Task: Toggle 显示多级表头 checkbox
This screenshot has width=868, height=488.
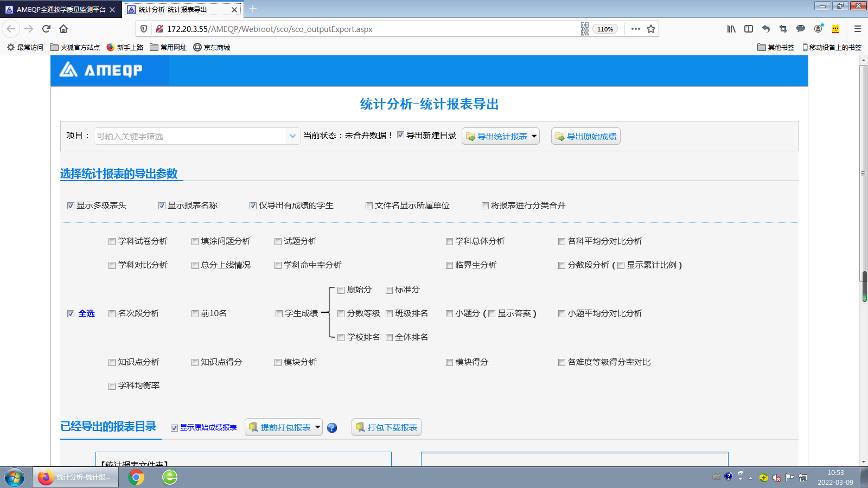Action: [x=71, y=206]
